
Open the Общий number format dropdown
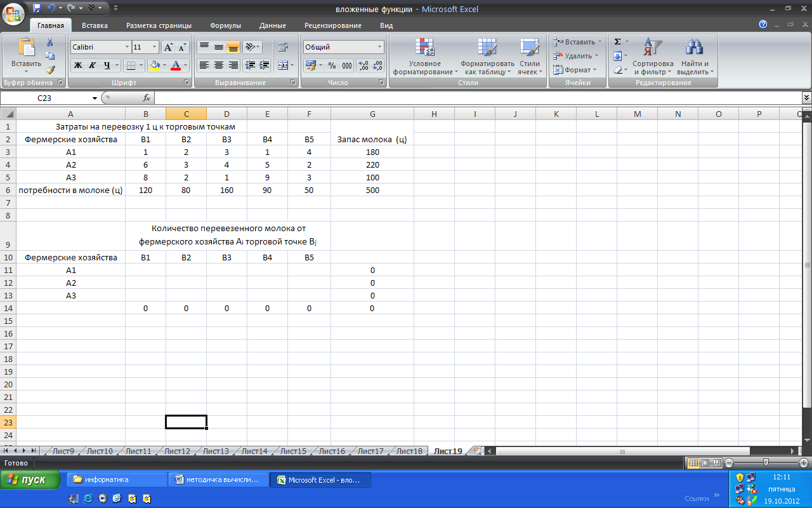[380, 47]
